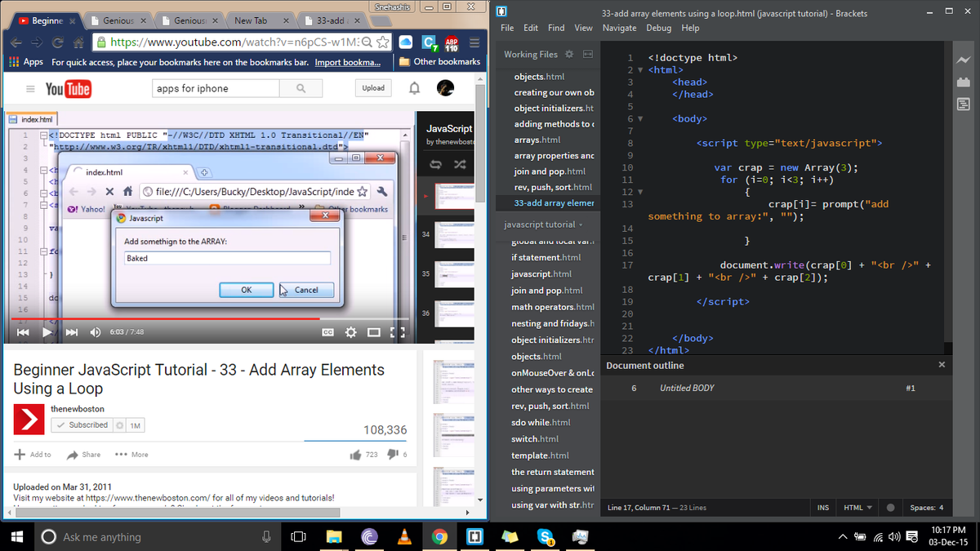Click the YouTube logo
The width and height of the screenshot is (980, 551).
click(x=68, y=89)
